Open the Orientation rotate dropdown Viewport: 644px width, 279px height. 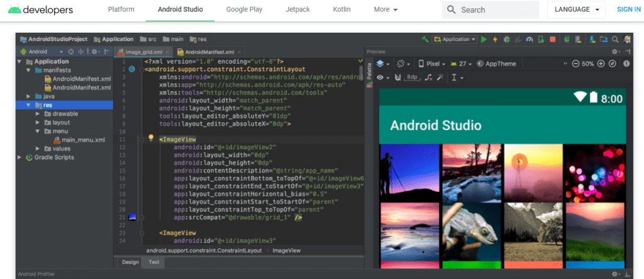point(403,64)
